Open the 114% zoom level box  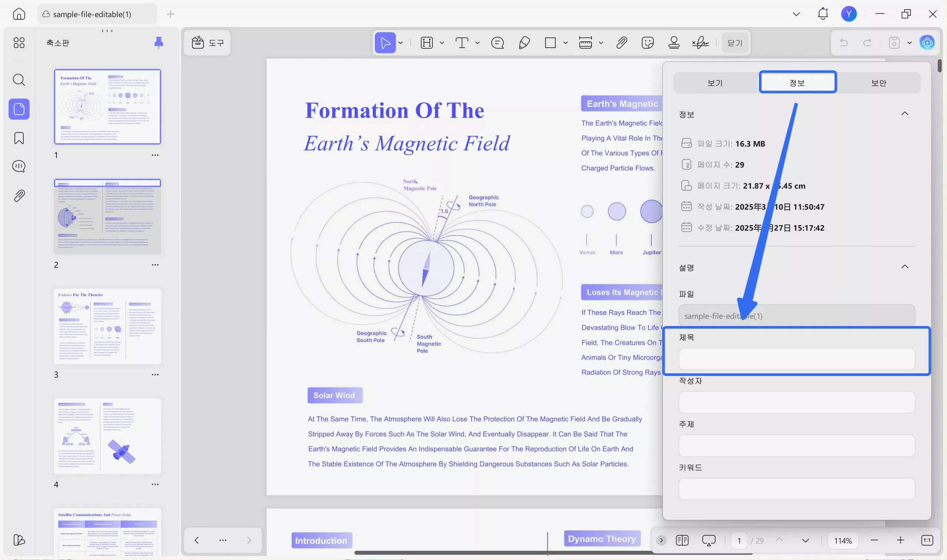[x=843, y=540]
